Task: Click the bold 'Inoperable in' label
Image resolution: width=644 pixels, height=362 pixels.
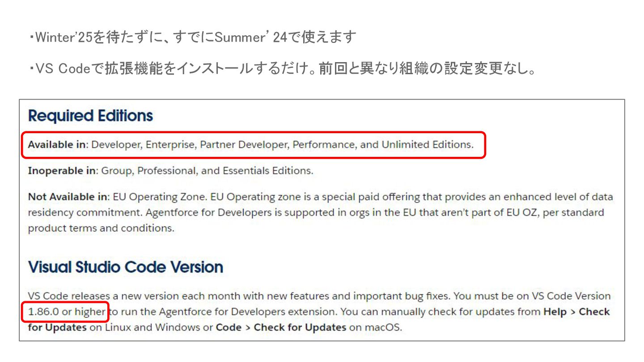Action: coord(62,171)
